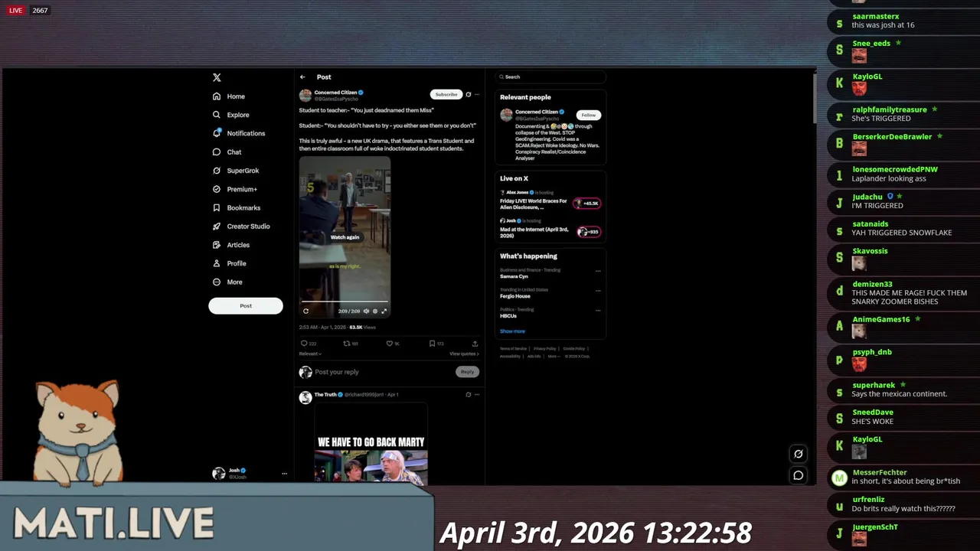Open the floating Grok button at bottom right
980x551 pixels.
coord(798,454)
